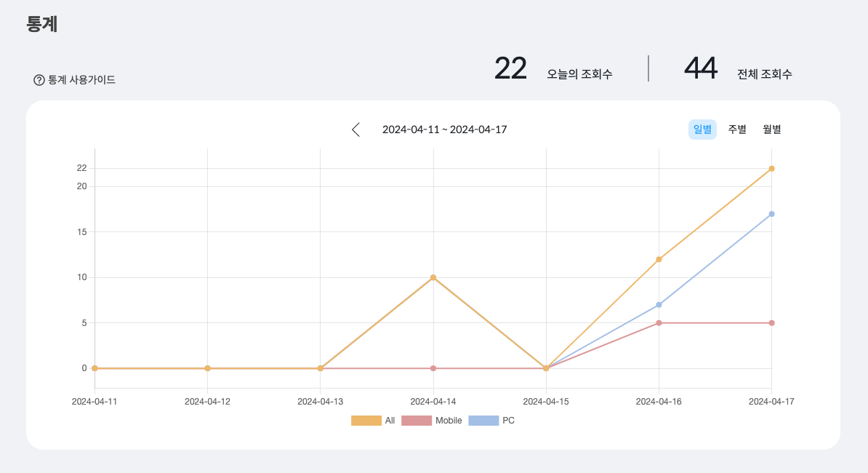Toggle the All series legend swatch
Screen dimensions: 868x473
(366, 421)
